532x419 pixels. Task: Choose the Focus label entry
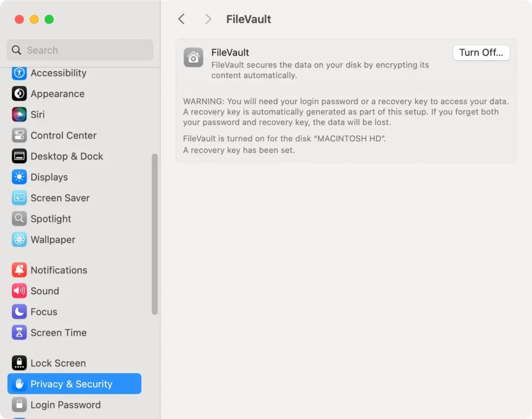[x=44, y=312]
